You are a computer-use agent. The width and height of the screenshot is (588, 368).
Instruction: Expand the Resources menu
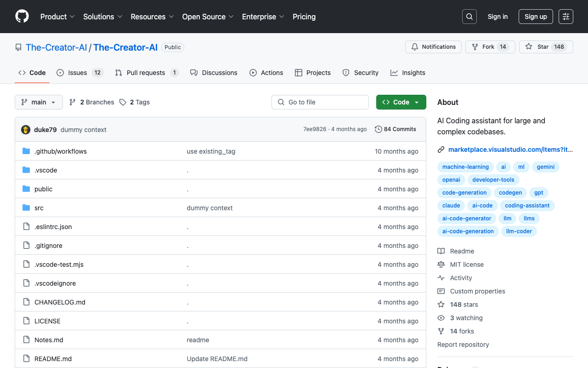[152, 17]
